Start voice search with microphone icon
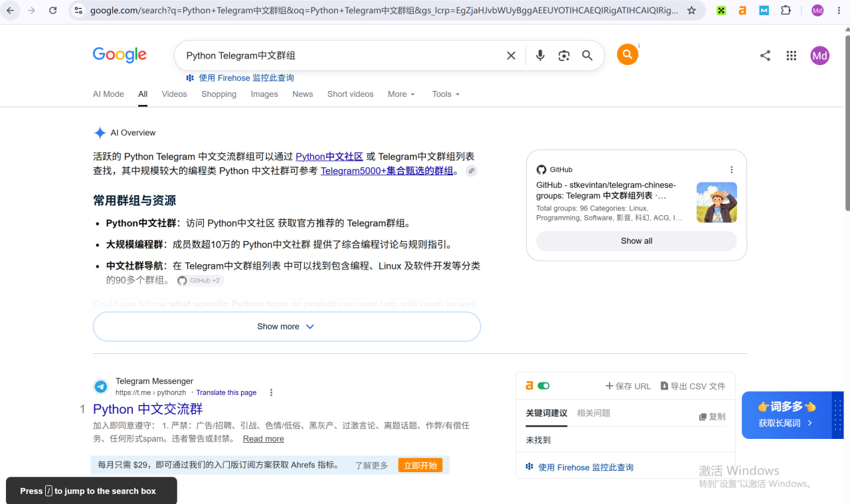 (540, 56)
